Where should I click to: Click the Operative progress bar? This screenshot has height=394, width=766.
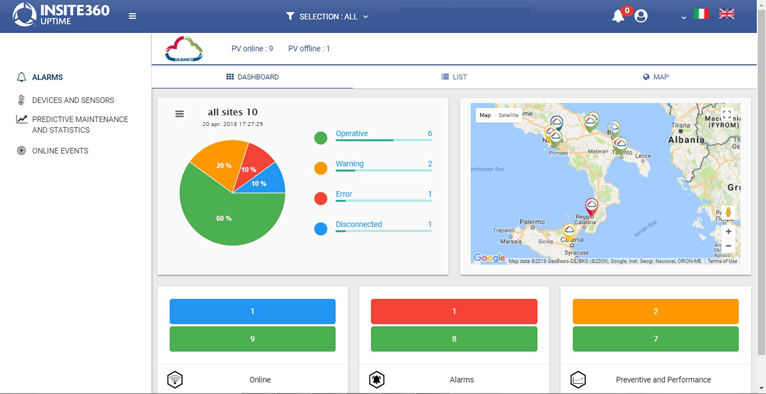click(x=383, y=140)
